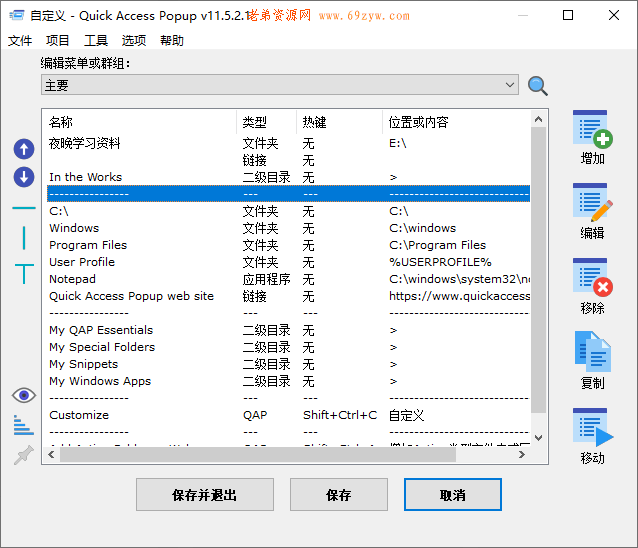Close the Quick Access Popup window
This screenshot has width=638, height=548.
click(x=614, y=15)
